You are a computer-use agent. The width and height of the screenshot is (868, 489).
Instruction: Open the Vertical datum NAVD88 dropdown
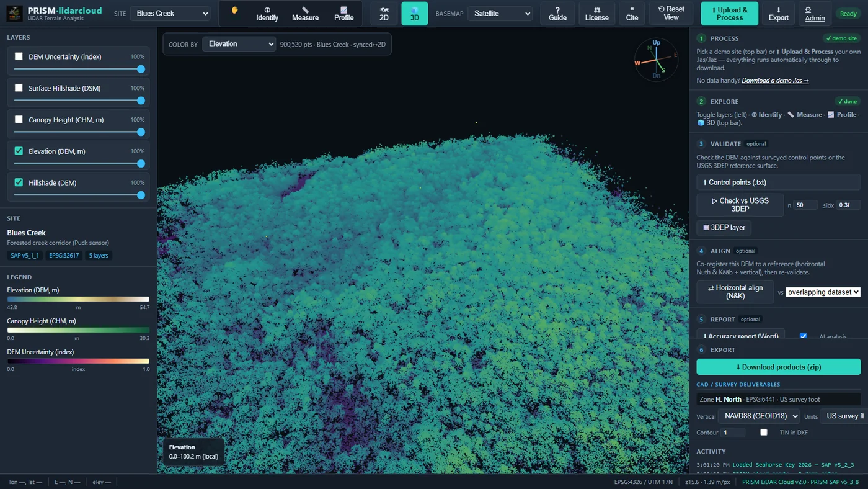pyautogui.click(x=759, y=416)
